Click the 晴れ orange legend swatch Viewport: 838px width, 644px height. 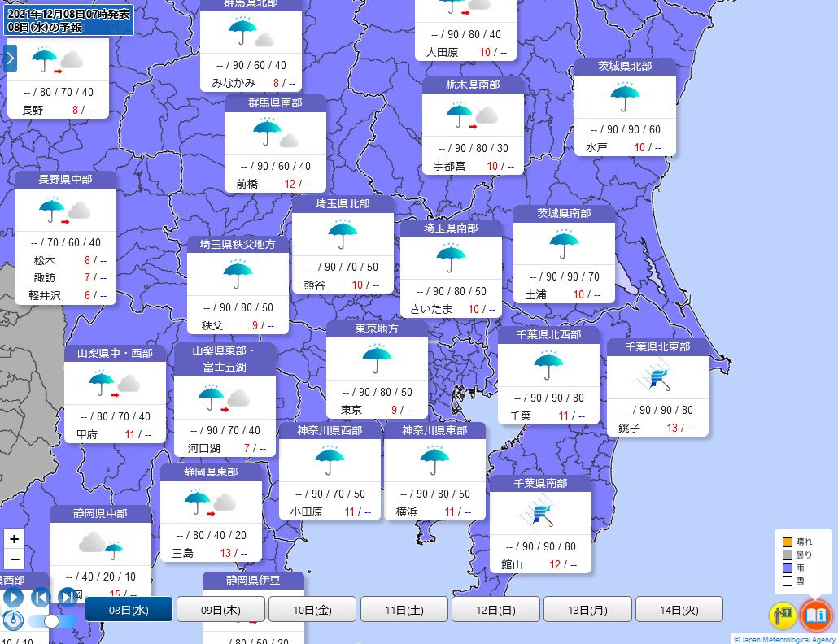tap(788, 542)
